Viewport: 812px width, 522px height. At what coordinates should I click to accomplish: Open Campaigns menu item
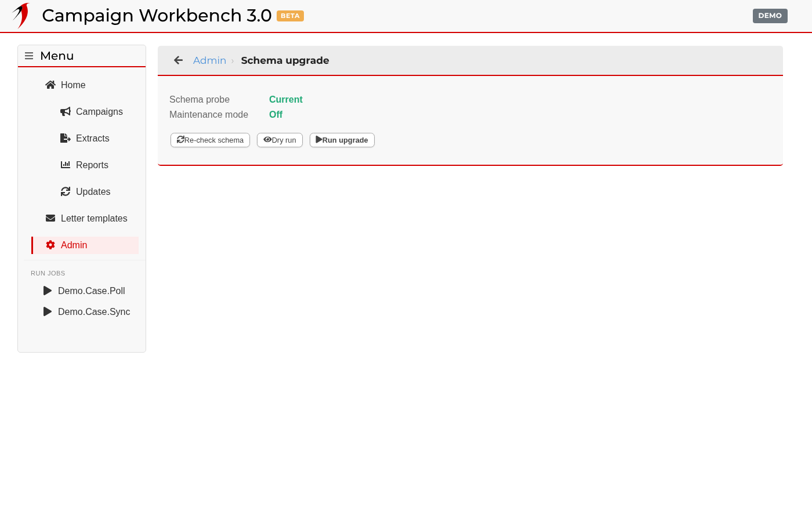coord(99,111)
